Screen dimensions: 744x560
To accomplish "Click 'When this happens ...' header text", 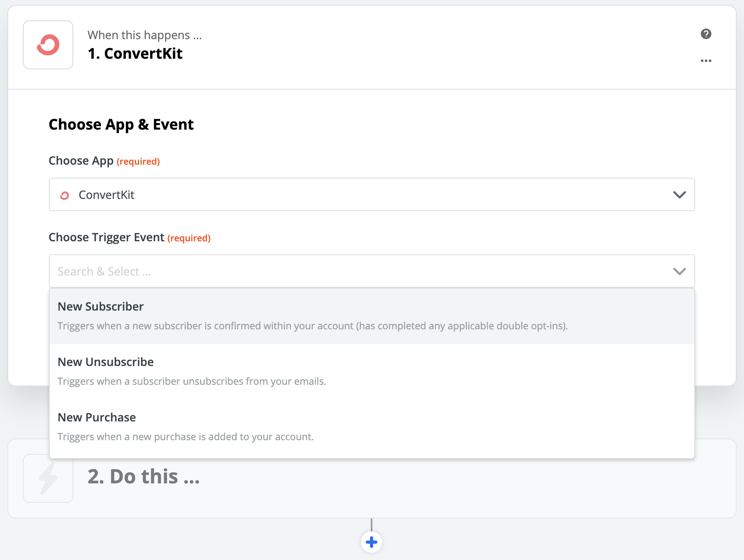I will 145,35.
